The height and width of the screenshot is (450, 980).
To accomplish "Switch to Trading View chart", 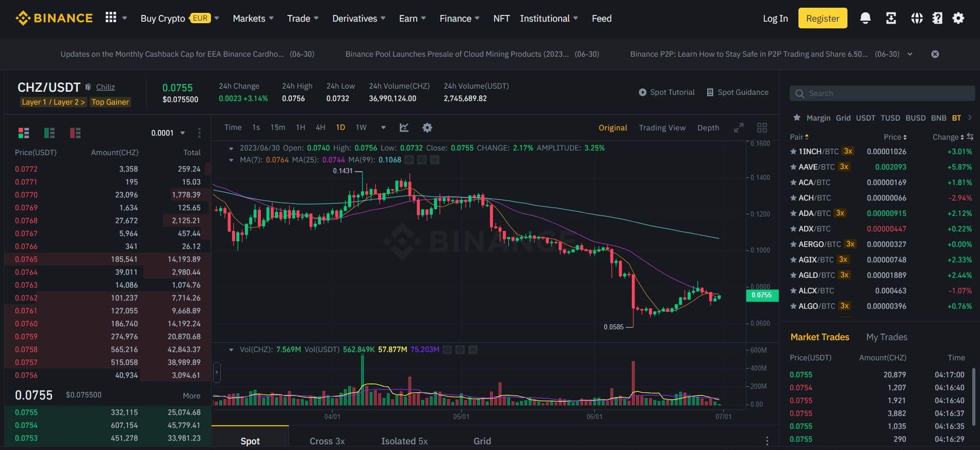I will (662, 128).
